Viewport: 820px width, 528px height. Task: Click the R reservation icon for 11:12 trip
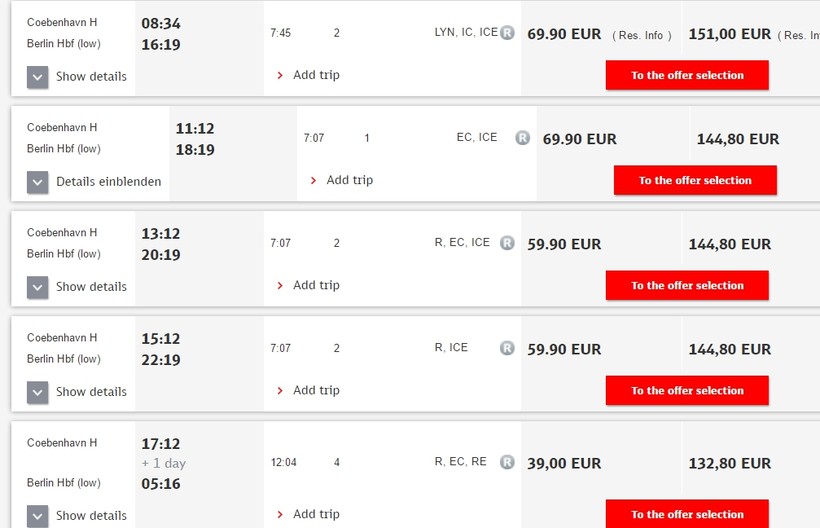pyautogui.click(x=522, y=138)
